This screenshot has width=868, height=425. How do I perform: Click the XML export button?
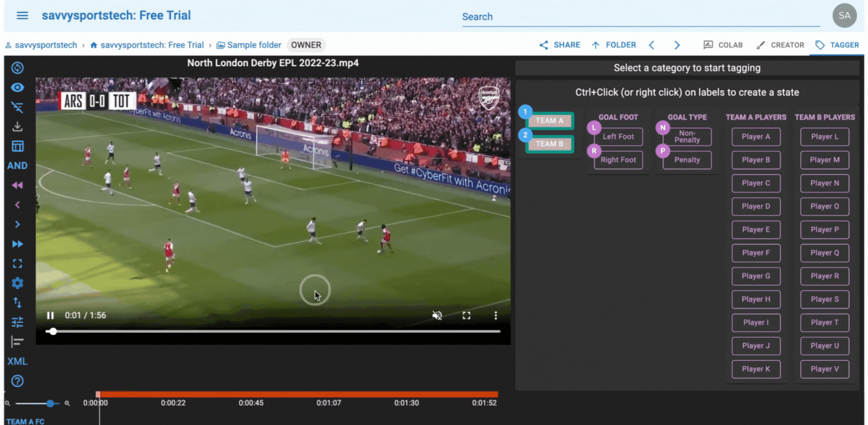coord(17,362)
